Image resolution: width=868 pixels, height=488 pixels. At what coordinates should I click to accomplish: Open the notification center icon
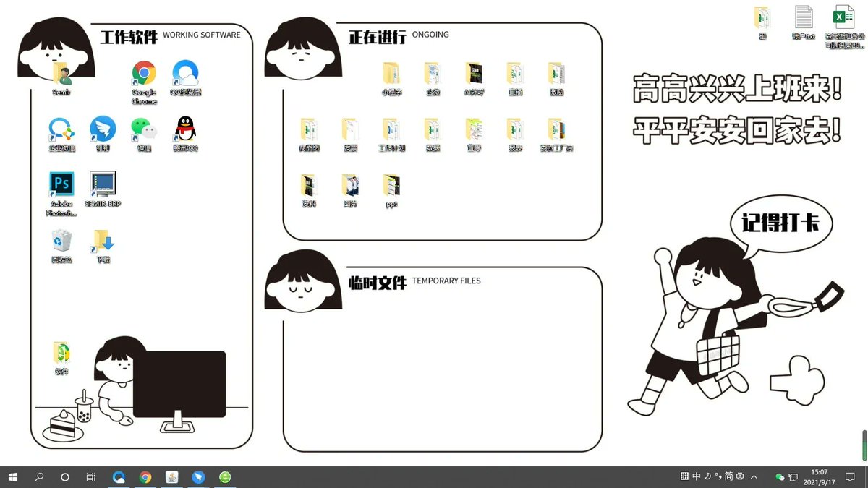point(851,477)
